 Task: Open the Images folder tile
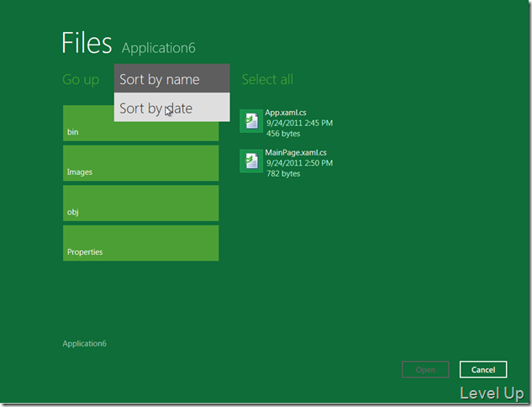coord(141,163)
